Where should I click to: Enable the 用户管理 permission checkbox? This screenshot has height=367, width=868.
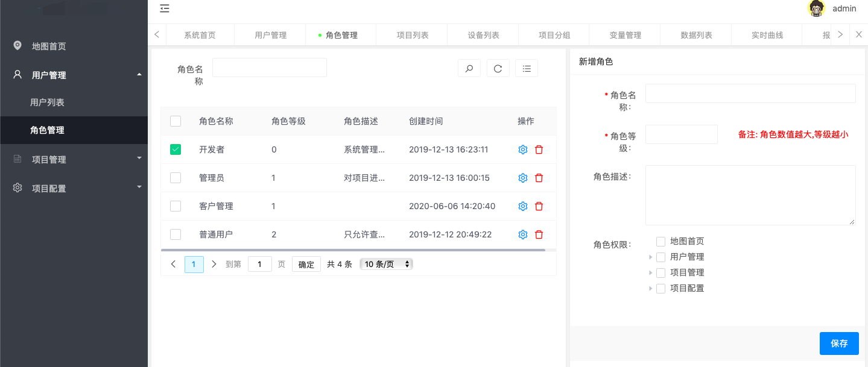661,257
